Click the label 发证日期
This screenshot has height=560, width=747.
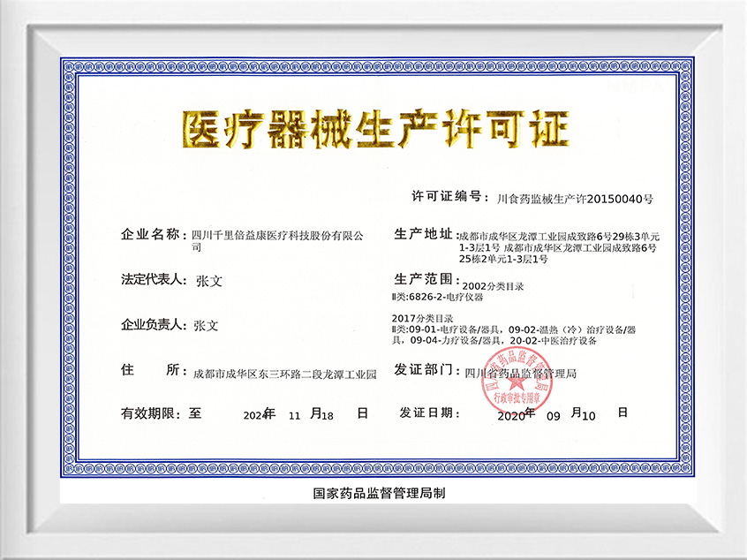(x=430, y=412)
